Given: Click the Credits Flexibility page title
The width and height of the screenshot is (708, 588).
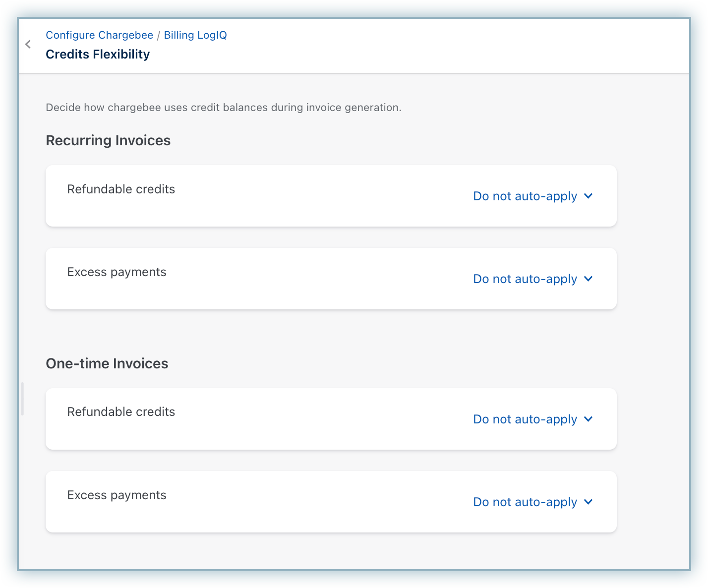Looking at the screenshot, I should (98, 55).
